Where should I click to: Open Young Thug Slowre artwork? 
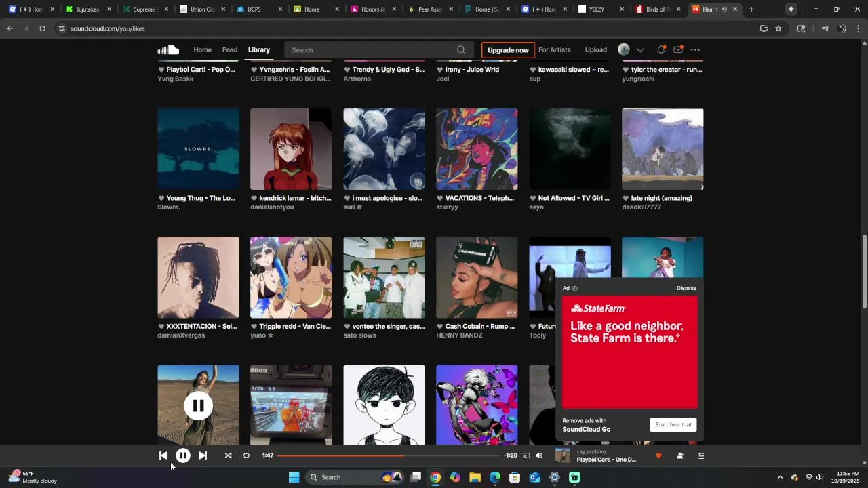click(198, 149)
